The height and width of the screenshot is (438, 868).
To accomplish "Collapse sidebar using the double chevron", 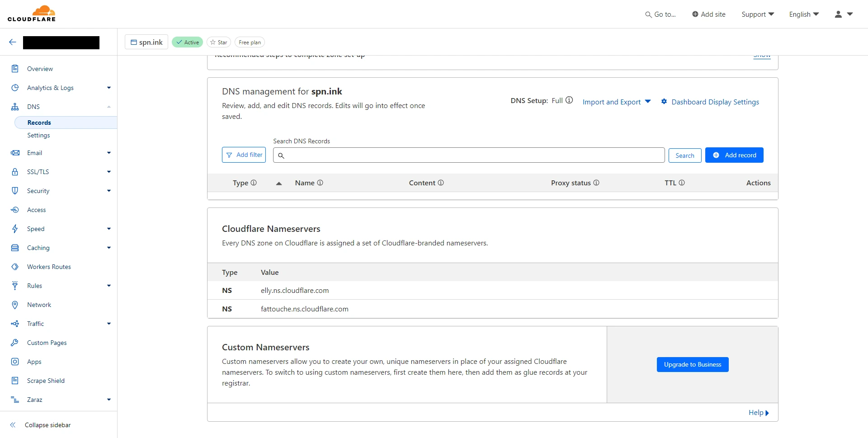I will pos(13,425).
